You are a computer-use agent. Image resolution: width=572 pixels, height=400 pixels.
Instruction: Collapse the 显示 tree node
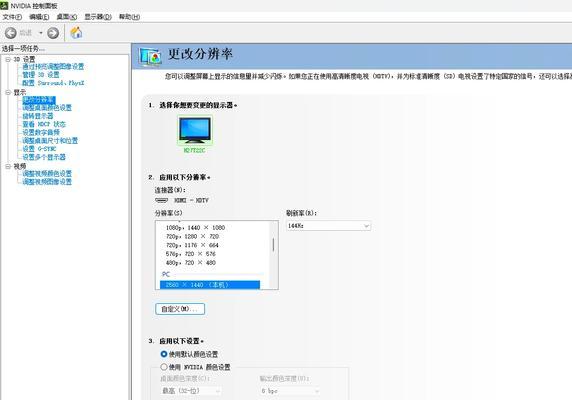8,92
